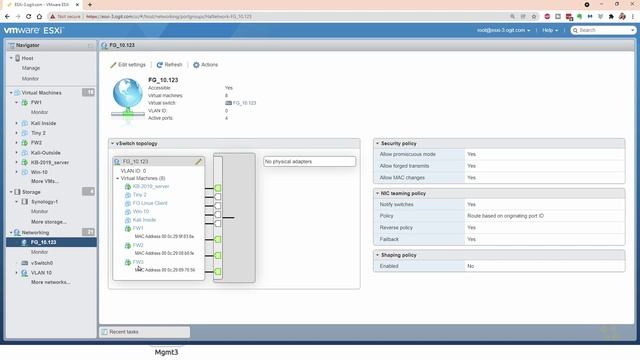Click Kali Inside VM icon in Navigator

[x=24, y=123]
